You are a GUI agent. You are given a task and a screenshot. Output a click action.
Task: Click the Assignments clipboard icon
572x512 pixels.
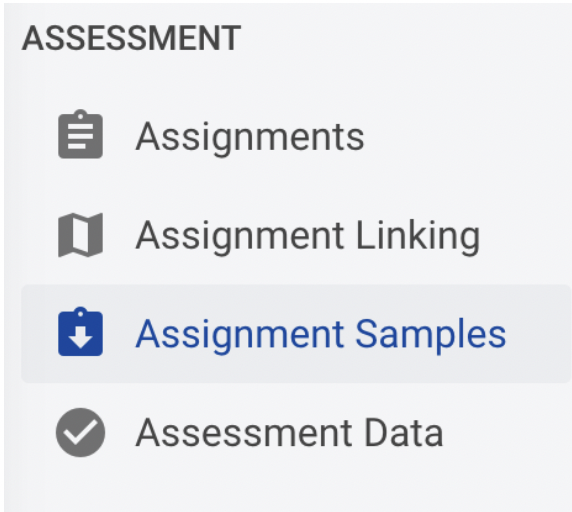point(80,134)
